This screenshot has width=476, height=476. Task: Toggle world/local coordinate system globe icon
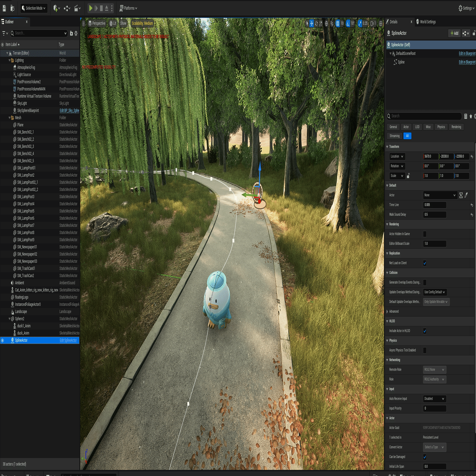tap(326, 23)
